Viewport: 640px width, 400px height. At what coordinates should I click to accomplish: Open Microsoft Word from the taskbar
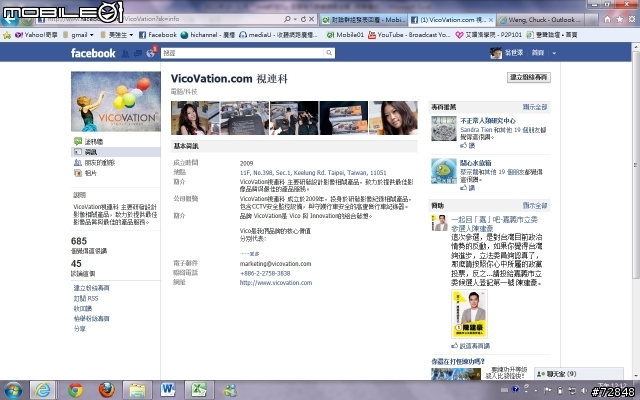click(x=168, y=390)
